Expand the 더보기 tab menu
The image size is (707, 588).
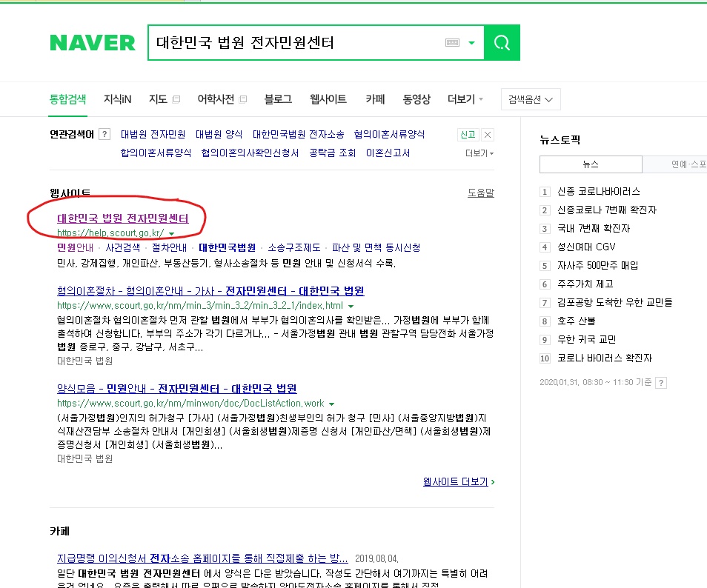(x=465, y=99)
